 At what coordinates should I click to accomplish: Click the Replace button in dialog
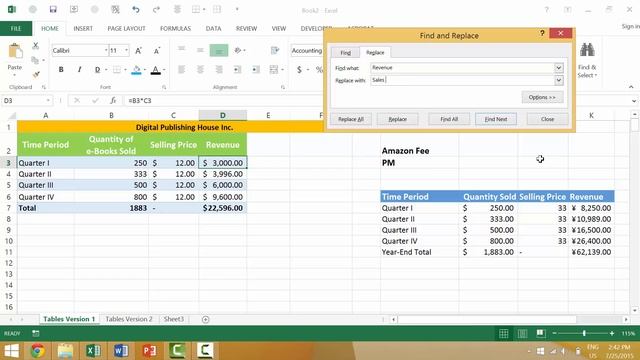tap(398, 119)
